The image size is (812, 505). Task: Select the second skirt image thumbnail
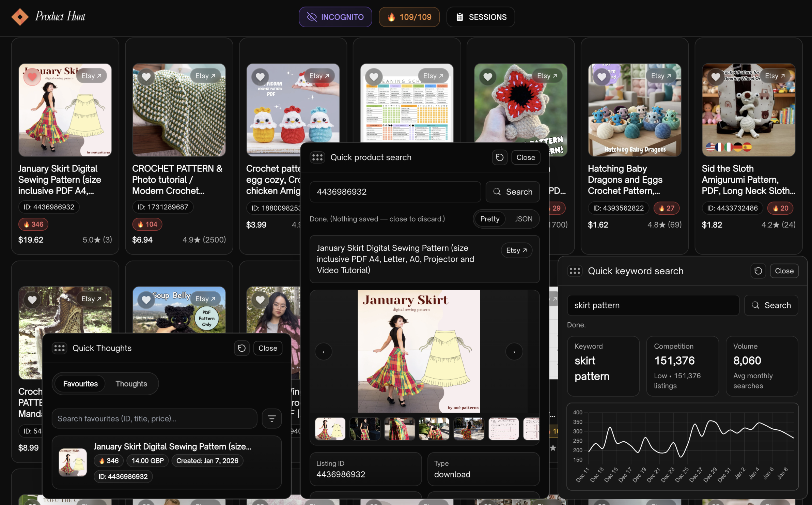364,429
